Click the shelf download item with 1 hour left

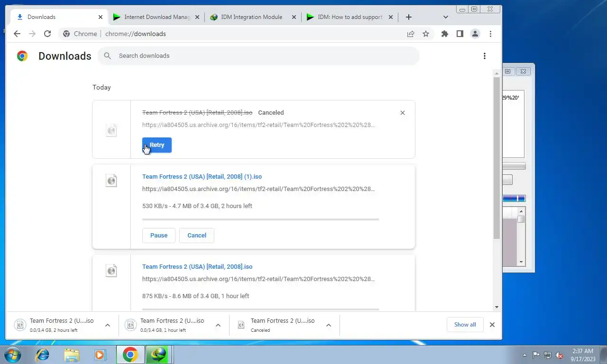[165, 325]
